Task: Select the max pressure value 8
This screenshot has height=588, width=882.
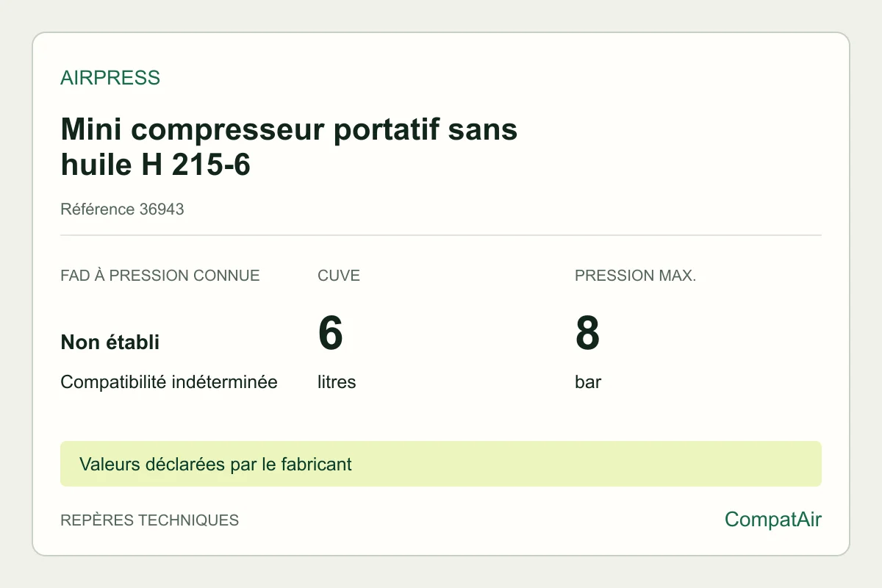Action: click(x=587, y=333)
